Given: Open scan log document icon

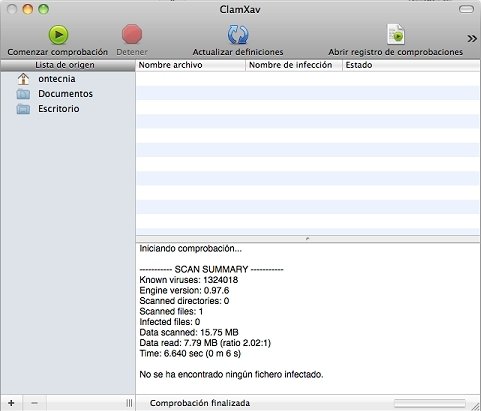Looking at the screenshot, I should [x=396, y=34].
